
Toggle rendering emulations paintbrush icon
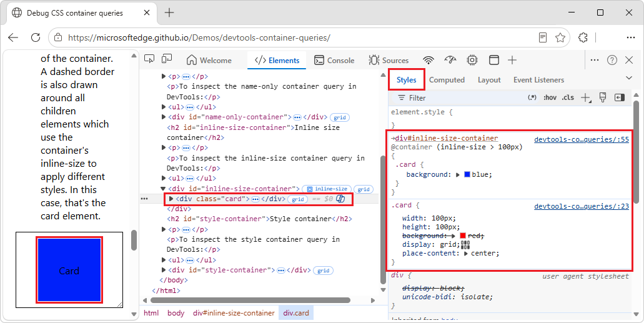coord(603,97)
